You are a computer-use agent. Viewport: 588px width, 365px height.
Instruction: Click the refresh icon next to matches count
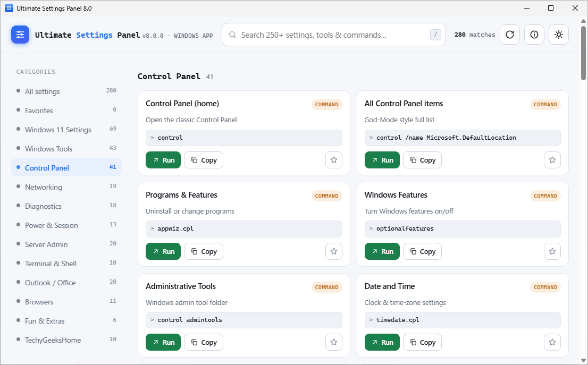(510, 35)
